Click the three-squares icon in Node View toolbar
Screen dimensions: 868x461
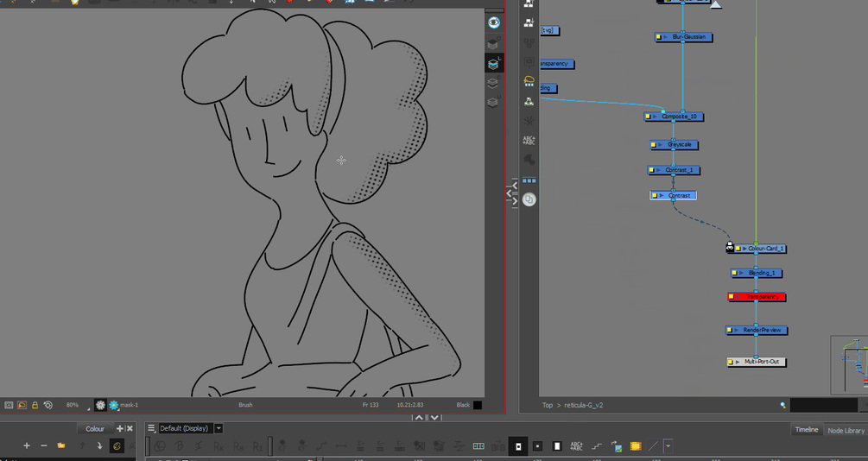[x=529, y=180]
